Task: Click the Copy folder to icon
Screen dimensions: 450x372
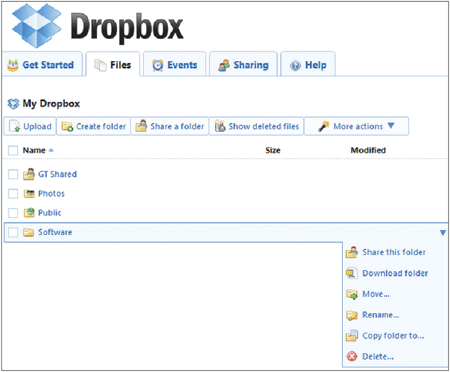Action: 352,336
